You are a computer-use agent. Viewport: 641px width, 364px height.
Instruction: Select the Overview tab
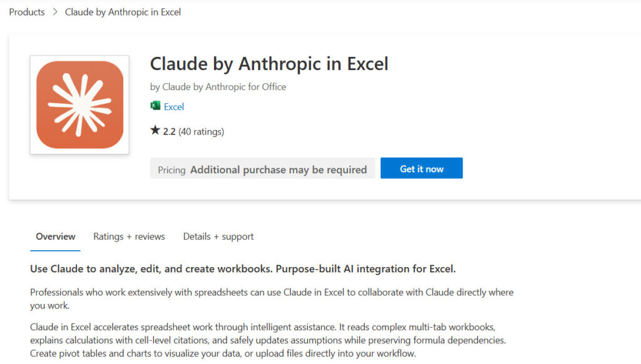click(x=55, y=236)
